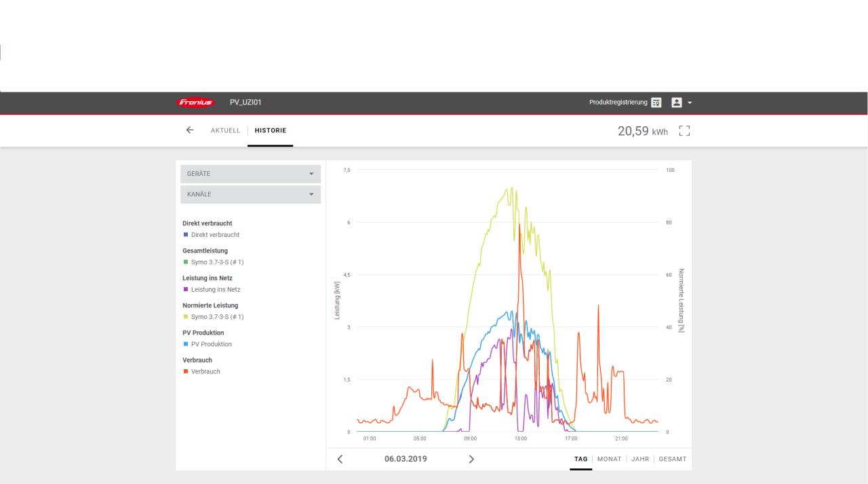Toggle the Leistung ins Netz series
The height and width of the screenshot is (484, 868).
215,290
